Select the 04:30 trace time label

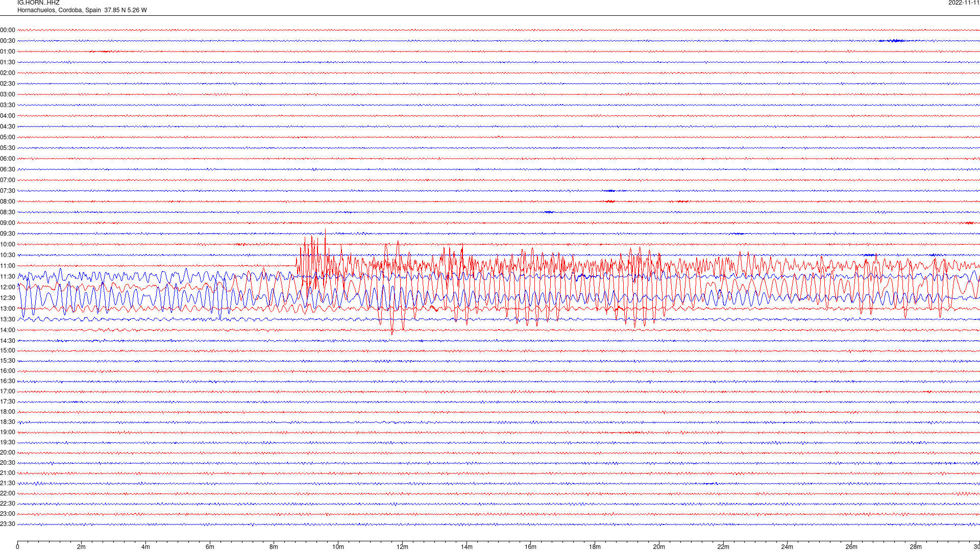point(8,127)
